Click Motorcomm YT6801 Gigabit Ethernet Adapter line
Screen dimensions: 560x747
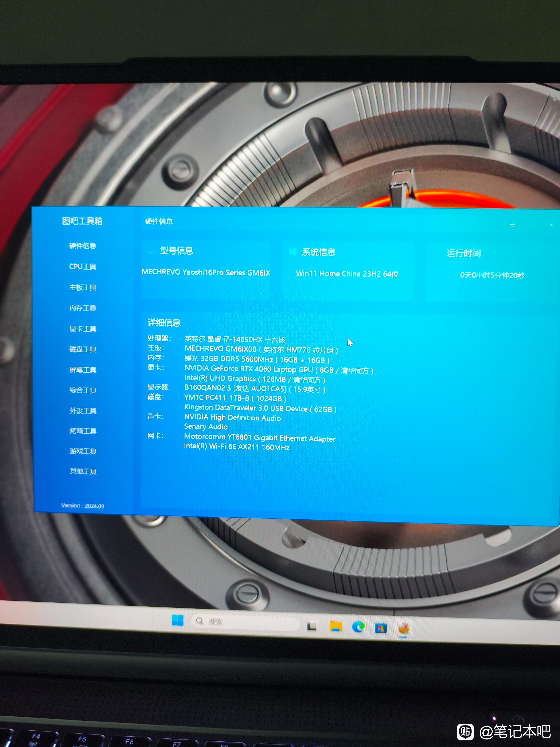click(260, 438)
